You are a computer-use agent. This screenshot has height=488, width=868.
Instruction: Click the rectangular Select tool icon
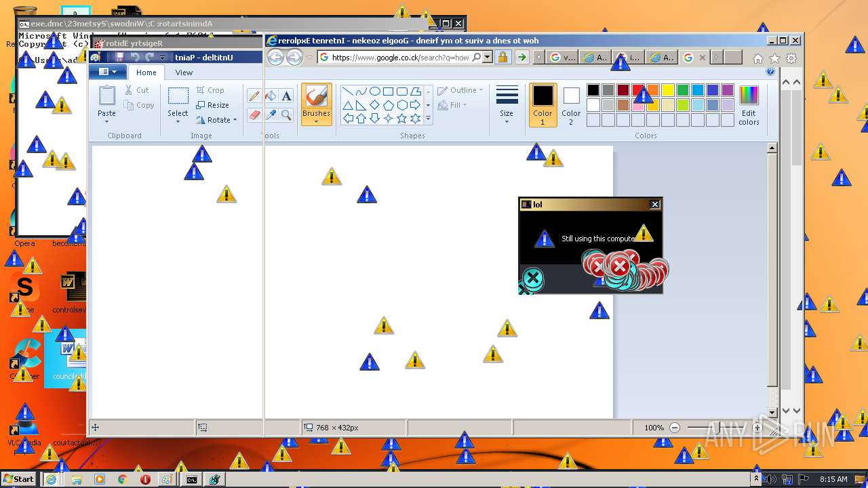coord(178,96)
